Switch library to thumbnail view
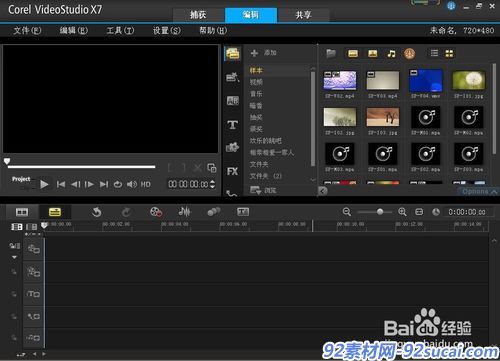 point(449,53)
